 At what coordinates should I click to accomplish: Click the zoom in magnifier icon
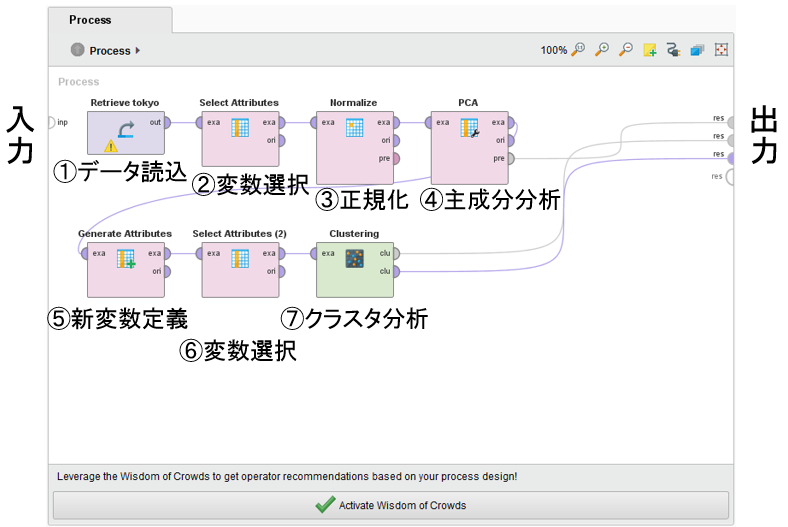click(602, 49)
